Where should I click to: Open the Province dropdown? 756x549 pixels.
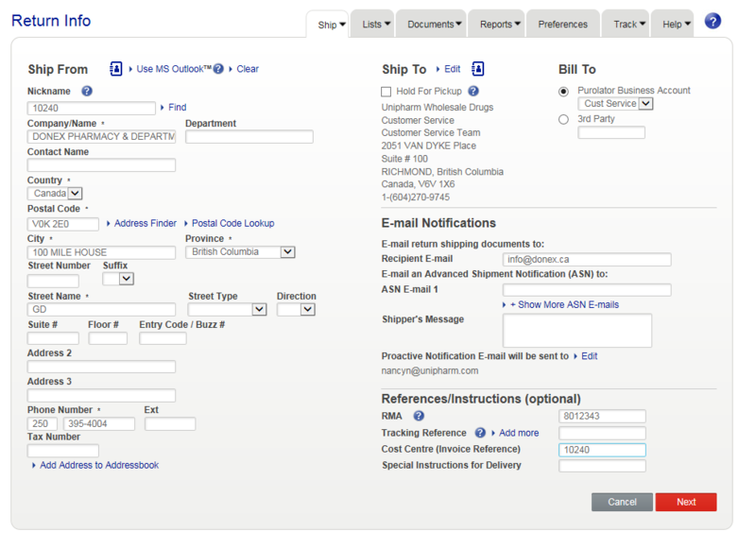[x=240, y=252]
